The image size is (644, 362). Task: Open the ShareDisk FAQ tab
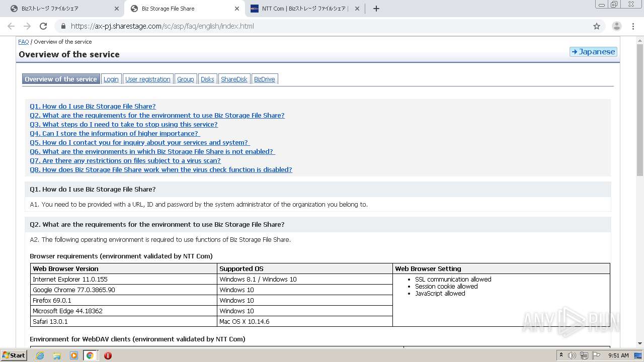pos(234,79)
